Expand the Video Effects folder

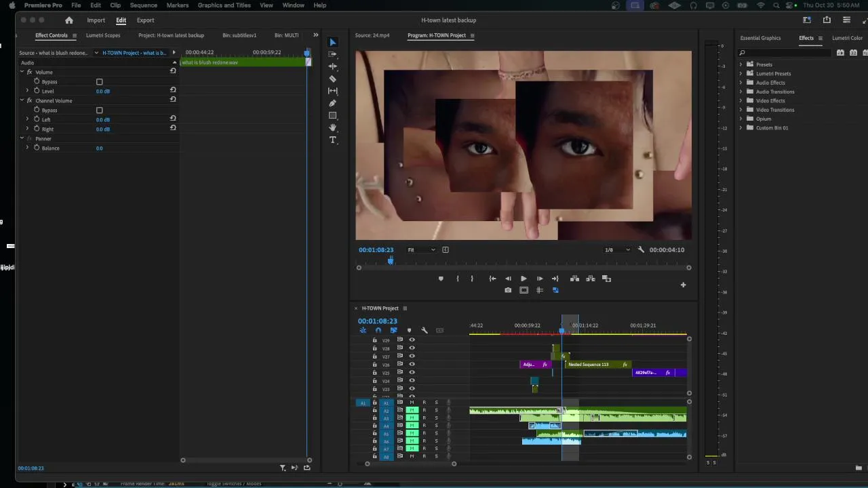click(741, 101)
